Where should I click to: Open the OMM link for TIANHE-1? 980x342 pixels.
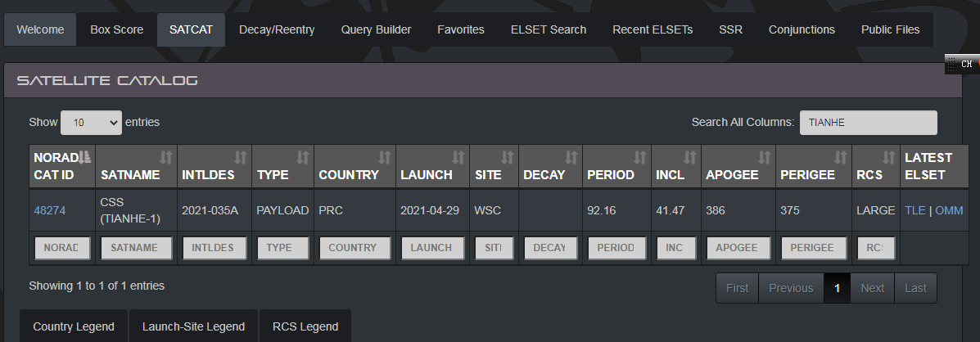tap(949, 210)
